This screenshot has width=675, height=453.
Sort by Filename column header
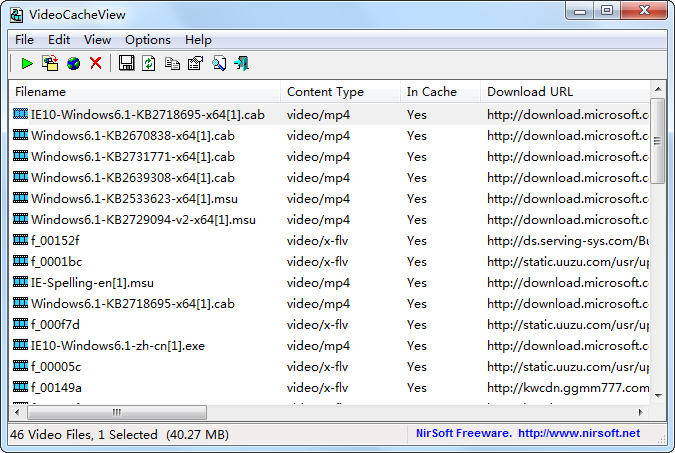145,92
